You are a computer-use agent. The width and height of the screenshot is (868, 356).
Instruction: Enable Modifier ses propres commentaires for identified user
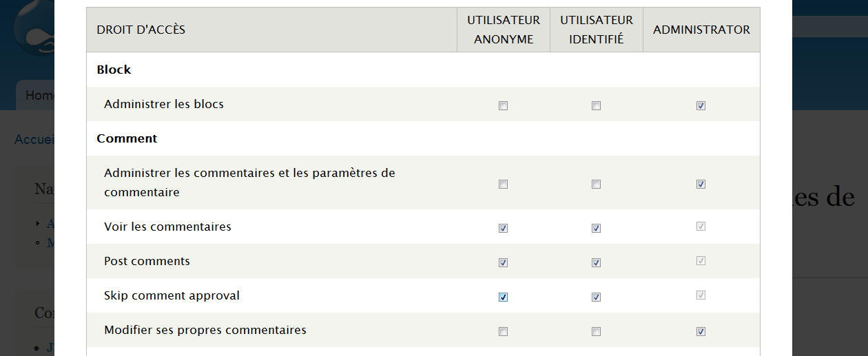point(596,332)
